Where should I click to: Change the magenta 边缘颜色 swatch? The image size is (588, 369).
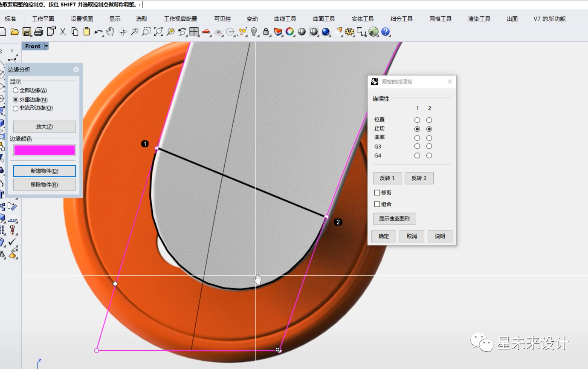pos(44,150)
